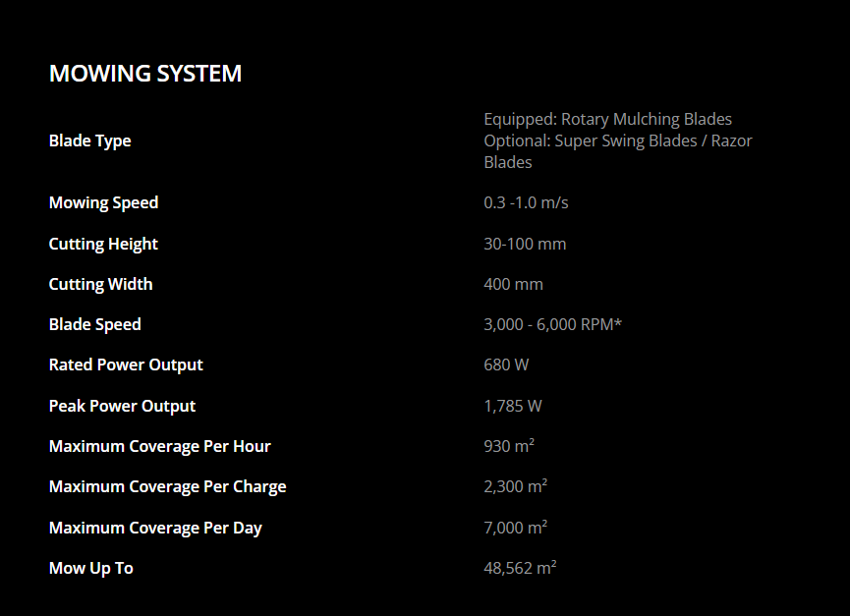Viewport: 850px width, 616px height.
Task: Click the 3,000 - 6,000 RPM value
Action: pyautogui.click(x=552, y=324)
